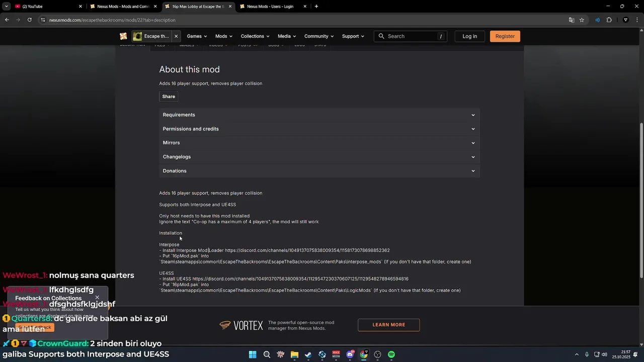
Task: Switch to Nexus Mods - Mods and Community tab
Action: click(123, 7)
